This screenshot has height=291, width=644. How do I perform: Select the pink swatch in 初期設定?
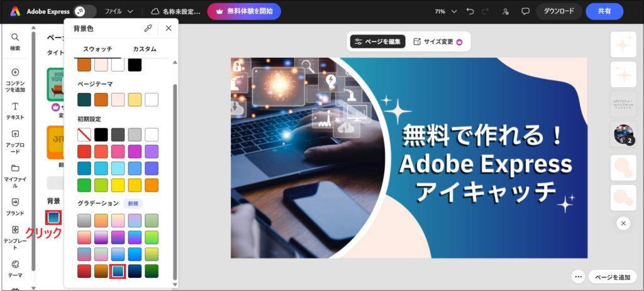pyautogui.click(x=118, y=151)
